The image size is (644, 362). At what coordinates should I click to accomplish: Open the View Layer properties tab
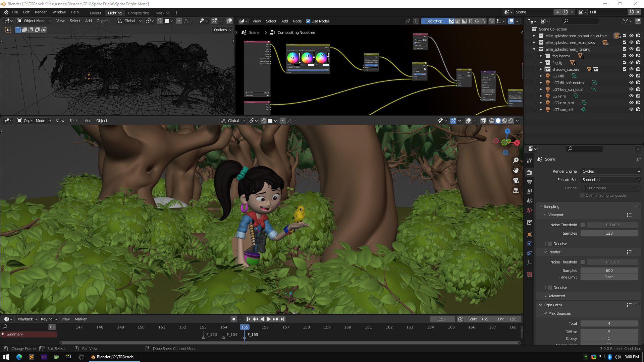529,191
